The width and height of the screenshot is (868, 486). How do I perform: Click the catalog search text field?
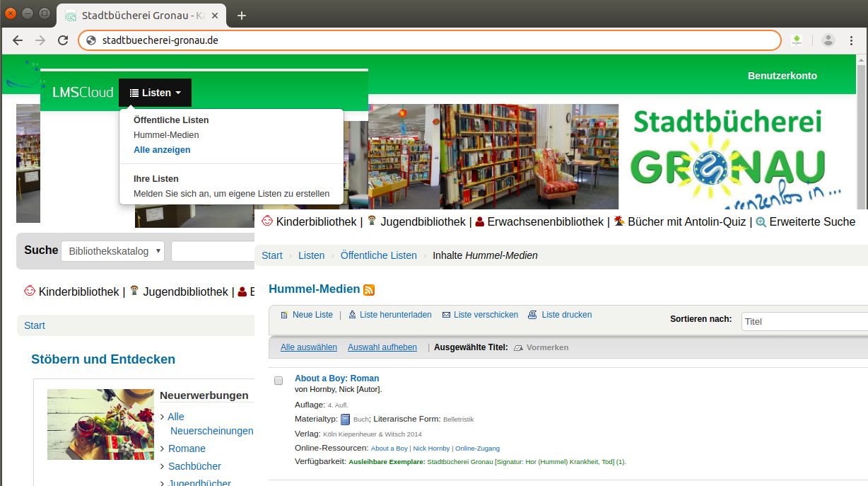click(212, 251)
